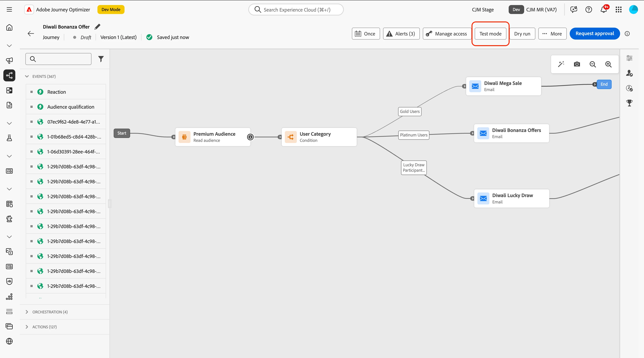Viewport: 644px width, 358px height.
Task: Click the Journeys icon in left sidebar
Action: pos(9,75)
